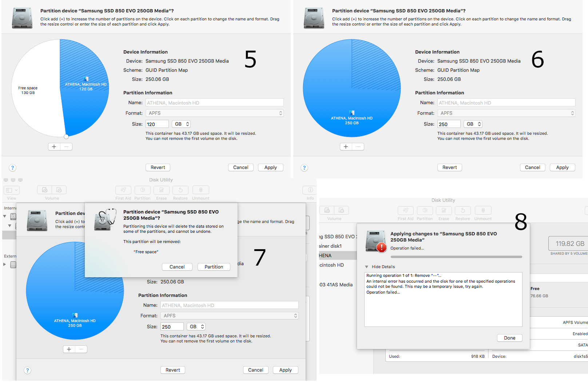The image size is (588, 384).
Task: Click the add partition (+) button in step 7 sheet
Action: 69,349
